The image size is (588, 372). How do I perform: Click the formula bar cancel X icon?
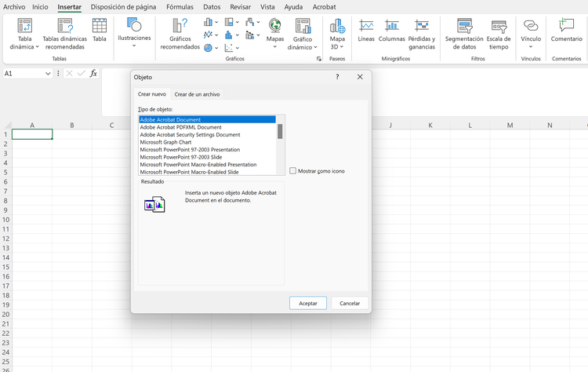click(x=69, y=73)
